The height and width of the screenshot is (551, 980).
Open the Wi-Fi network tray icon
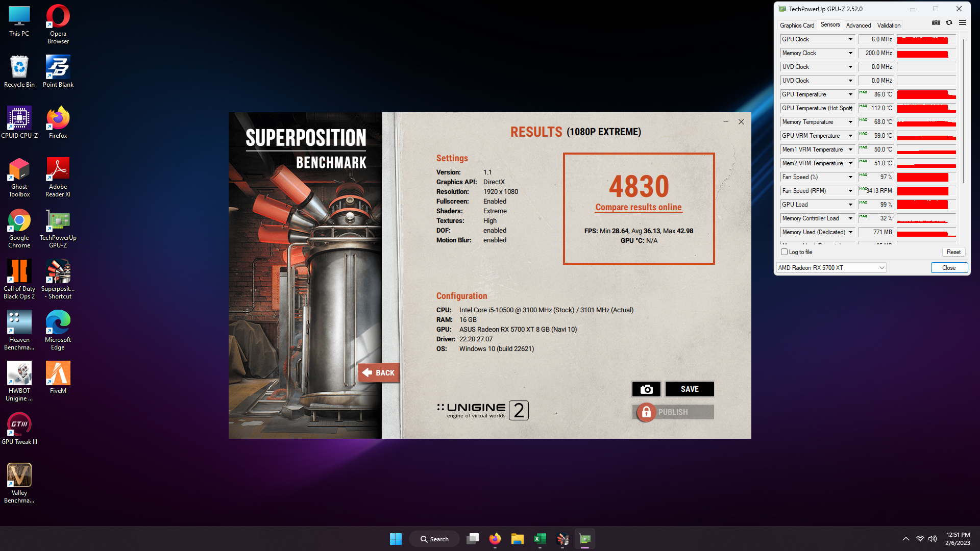click(920, 539)
